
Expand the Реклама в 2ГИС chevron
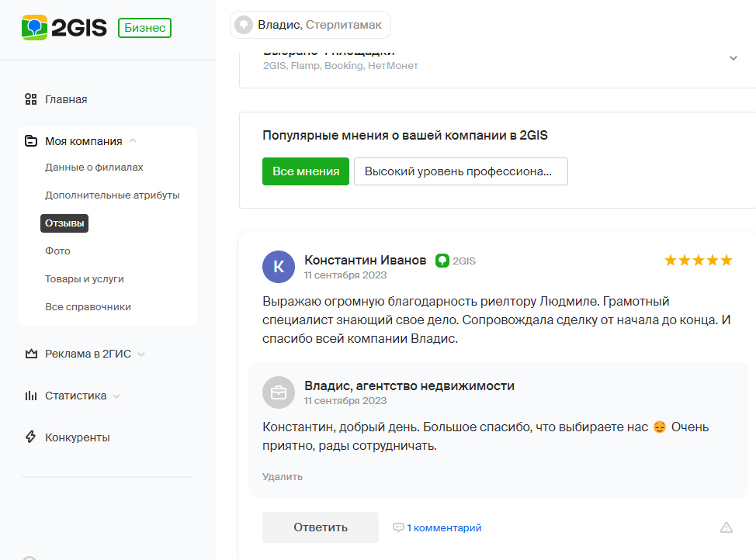click(141, 354)
